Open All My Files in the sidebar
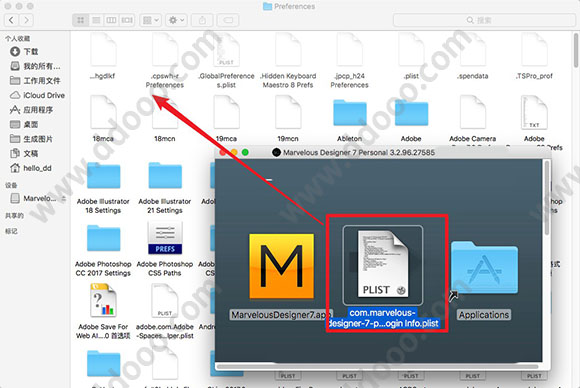 (35, 66)
